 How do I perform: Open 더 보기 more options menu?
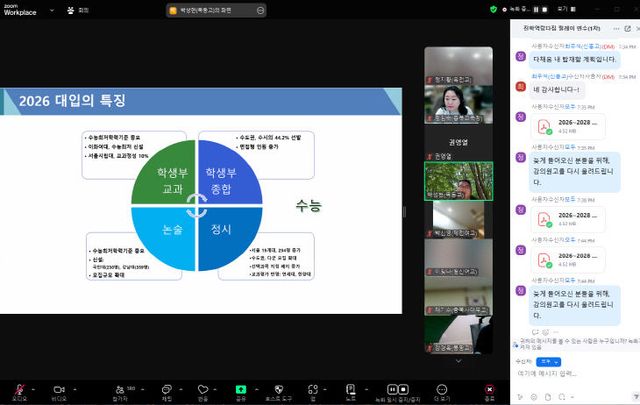tap(442, 388)
